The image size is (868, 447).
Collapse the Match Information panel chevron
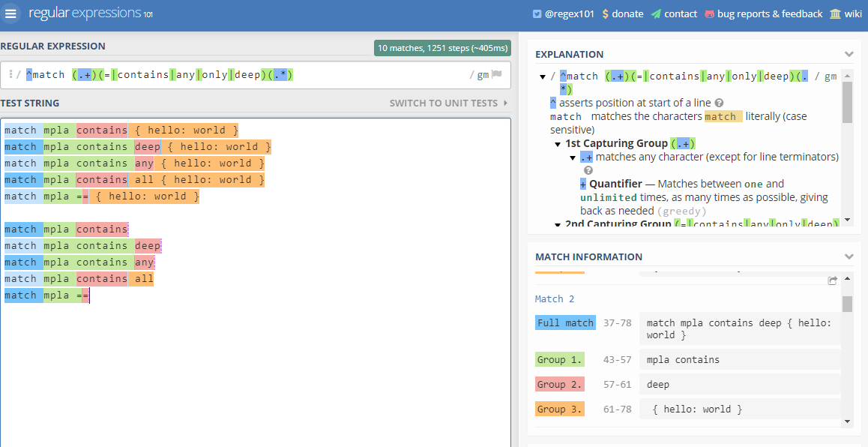pos(849,256)
